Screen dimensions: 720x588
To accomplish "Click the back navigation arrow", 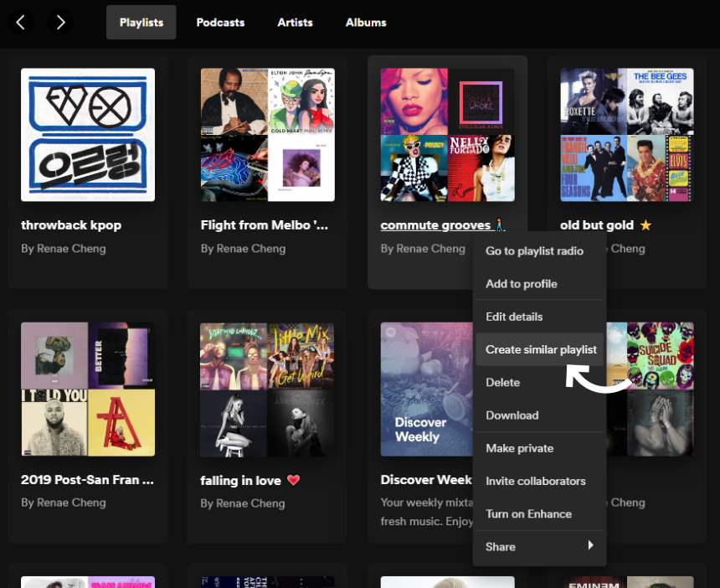I will [x=21, y=23].
